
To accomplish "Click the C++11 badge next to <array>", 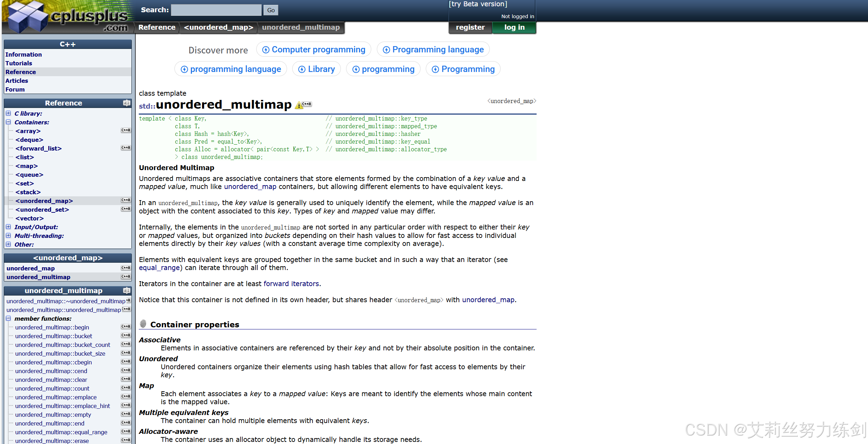I will [126, 131].
